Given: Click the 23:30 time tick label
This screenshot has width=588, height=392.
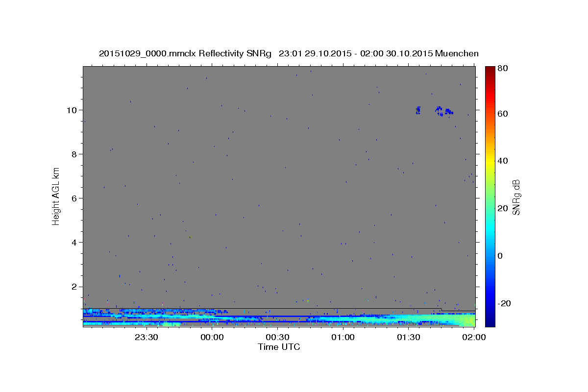Looking at the screenshot, I should click(x=147, y=337).
